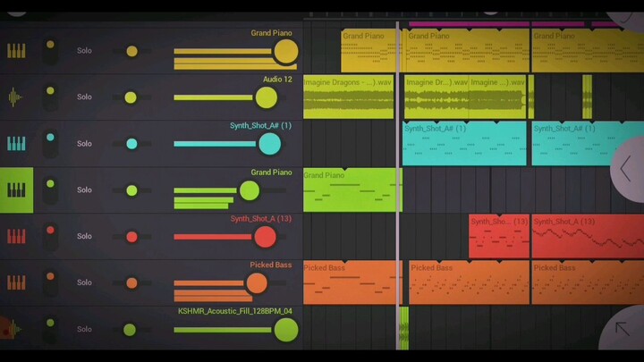Viewport: 644px width, 362px height.
Task: Select the 'Imagine ...).wav' audio clip
Action: (x=497, y=97)
